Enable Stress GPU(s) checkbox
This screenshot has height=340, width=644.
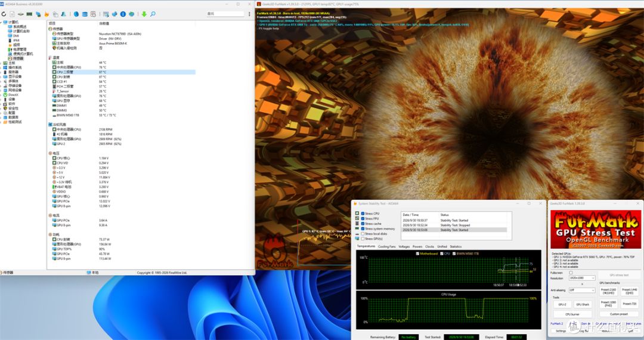363,239
